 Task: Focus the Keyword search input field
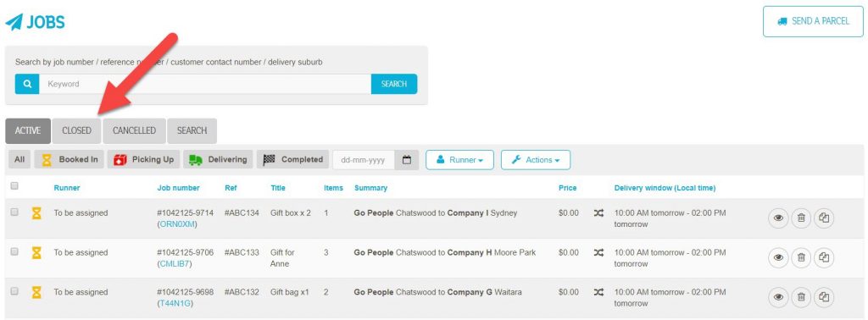(205, 84)
